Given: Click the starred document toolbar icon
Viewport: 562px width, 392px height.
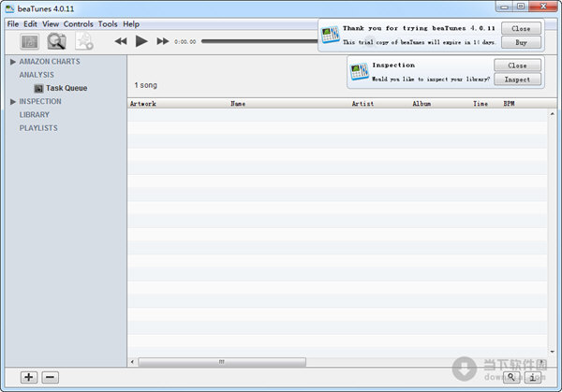Looking at the screenshot, I should point(84,41).
